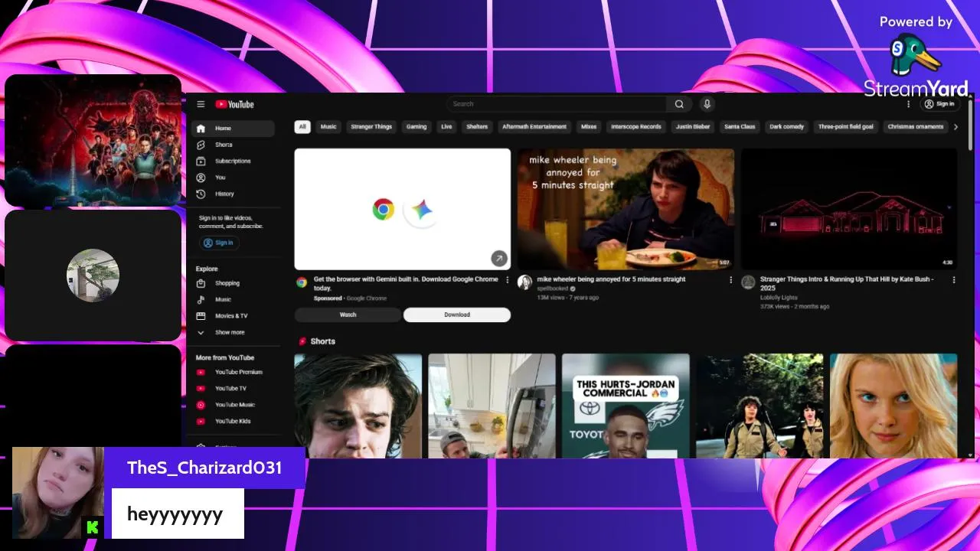This screenshot has width=980, height=551.
Task: Open the blonde girl short thumbnail
Action: 893,406
